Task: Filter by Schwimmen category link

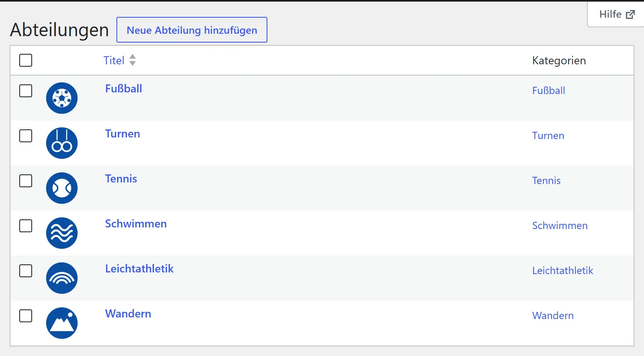Action: pos(560,226)
